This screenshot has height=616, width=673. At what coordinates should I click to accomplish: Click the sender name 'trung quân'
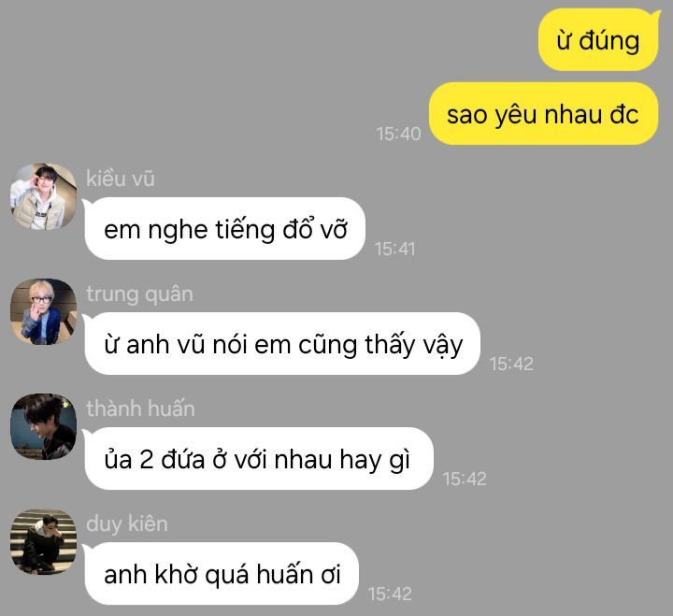pyautogui.click(x=139, y=294)
